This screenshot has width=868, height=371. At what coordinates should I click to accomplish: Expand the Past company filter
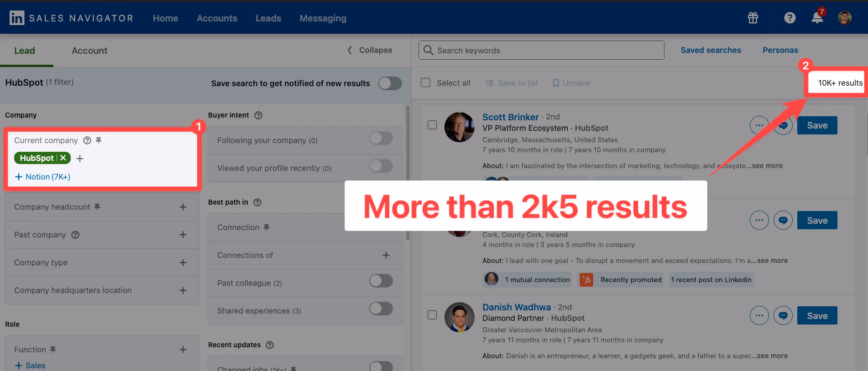click(183, 235)
